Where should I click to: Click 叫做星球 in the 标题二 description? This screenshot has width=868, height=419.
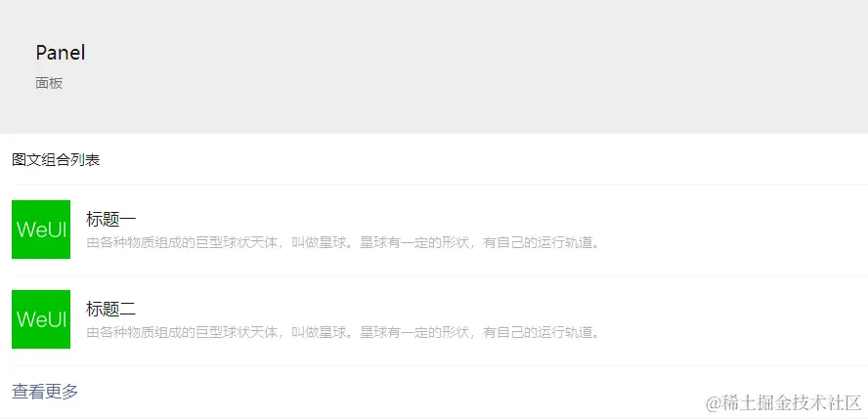tap(319, 333)
